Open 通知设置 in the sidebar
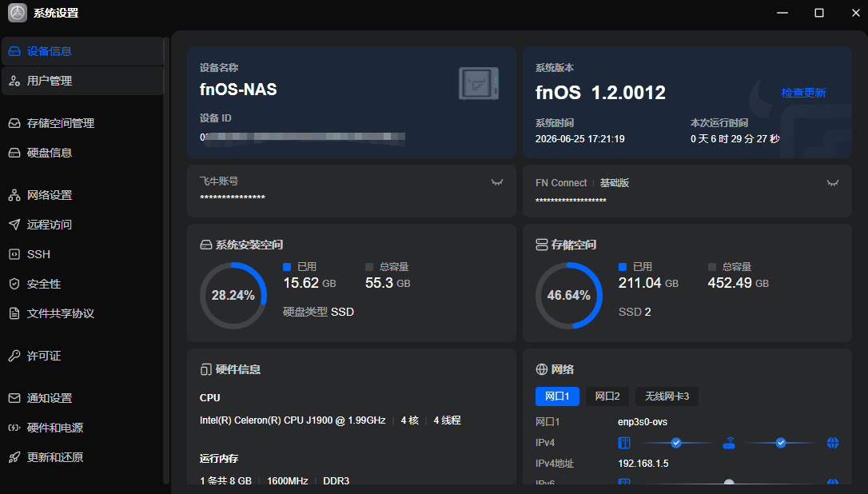The width and height of the screenshot is (868, 494). click(x=83, y=398)
